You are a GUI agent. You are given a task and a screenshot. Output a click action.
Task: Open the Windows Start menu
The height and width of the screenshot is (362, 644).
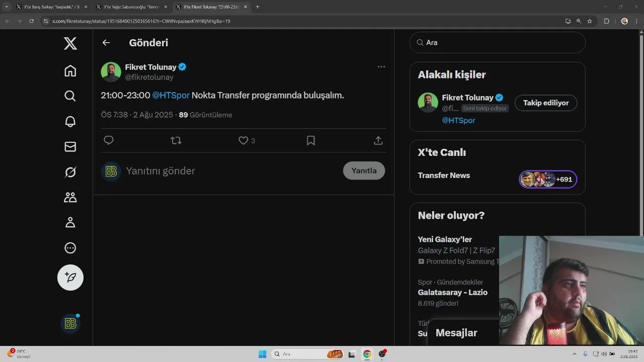(262, 354)
